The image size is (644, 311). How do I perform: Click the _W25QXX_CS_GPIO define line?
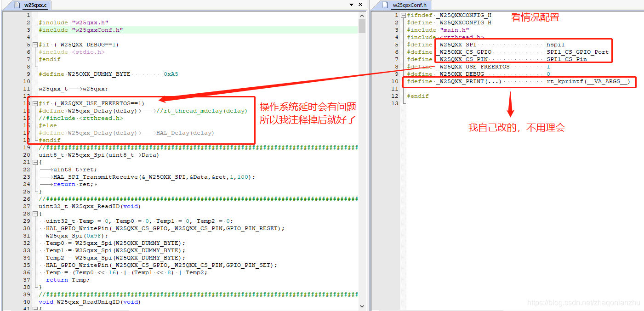coord(508,52)
